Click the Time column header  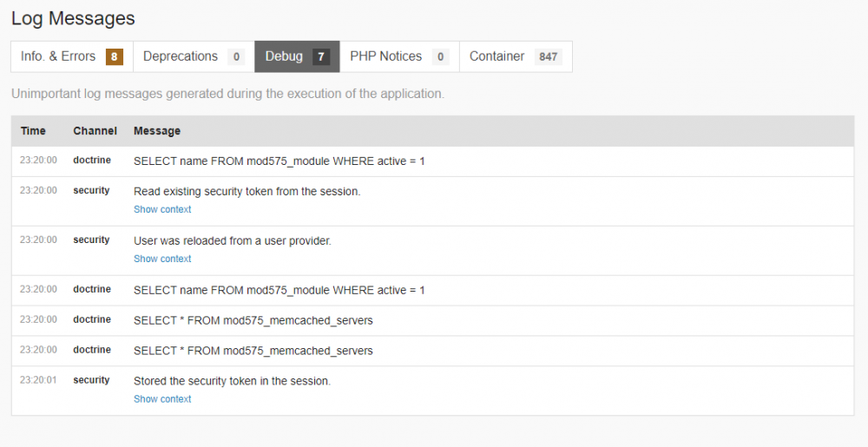tap(33, 131)
